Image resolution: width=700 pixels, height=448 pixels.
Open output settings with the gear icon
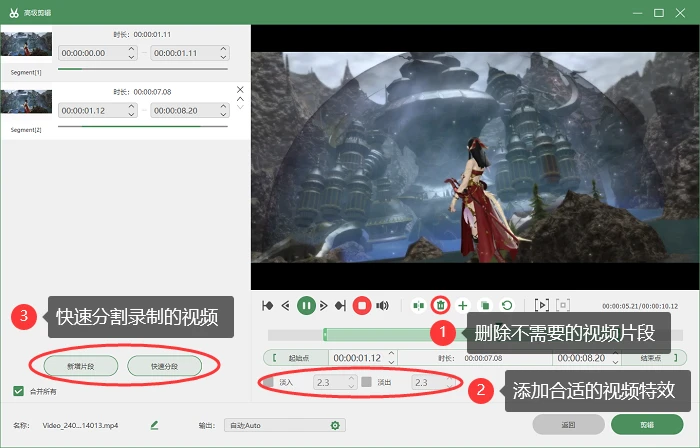(335, 425)
